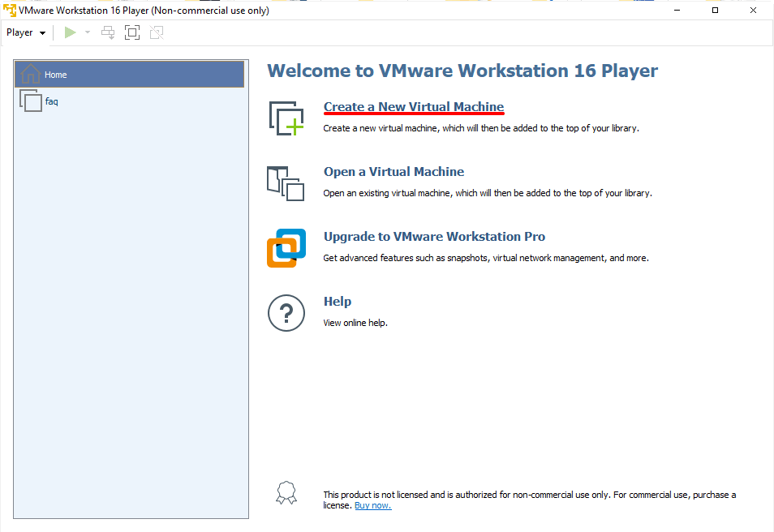Expand the power options arrow beside play

pyautogui.click(x=88, y=32)
